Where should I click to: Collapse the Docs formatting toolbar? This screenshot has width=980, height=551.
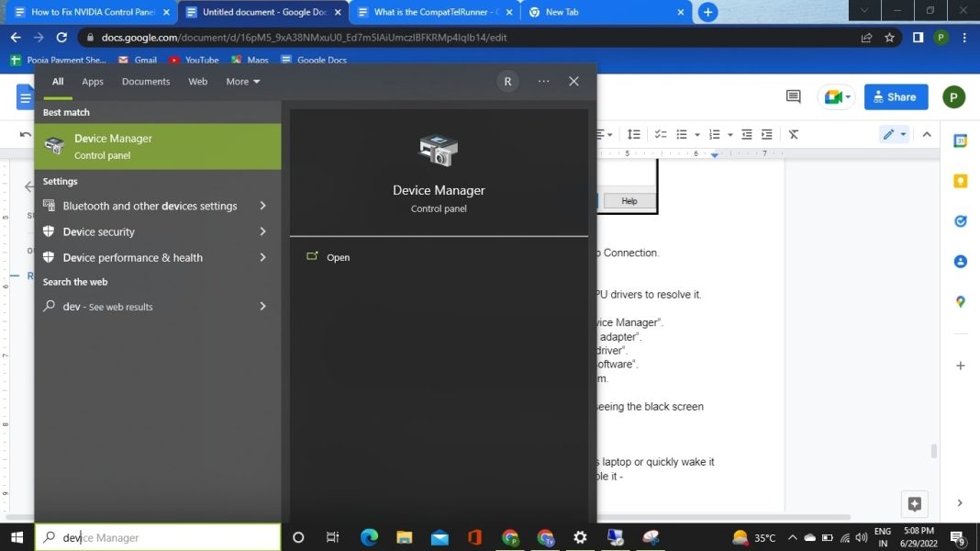(x=927, y=134)
